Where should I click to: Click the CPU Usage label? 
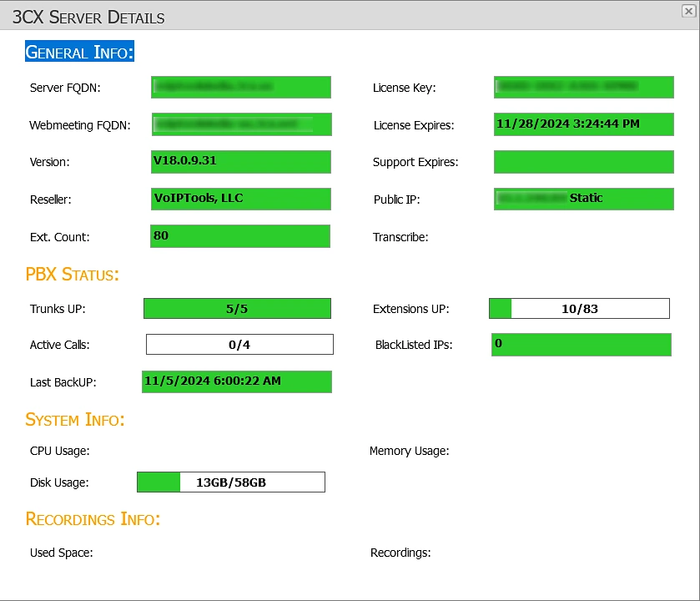click(60, 451)
